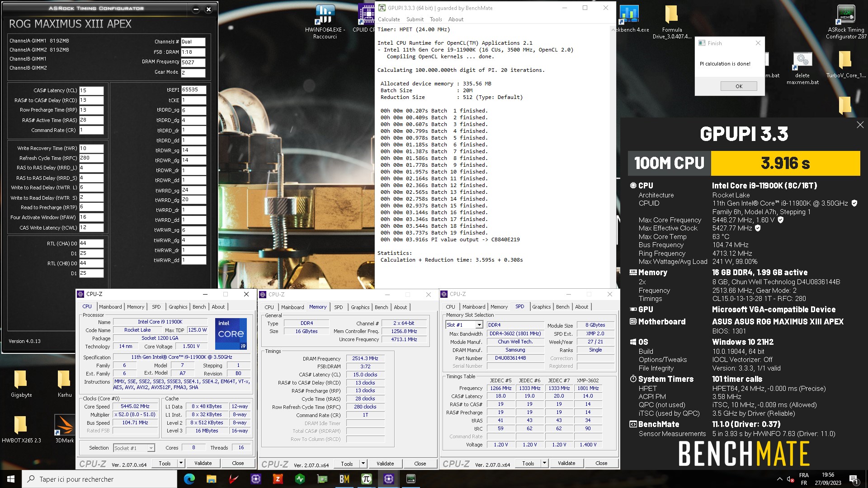868x488 pixels.
Task: Switch to GPUPI via pi taskbar icon
Action: (x=366, y=479)
